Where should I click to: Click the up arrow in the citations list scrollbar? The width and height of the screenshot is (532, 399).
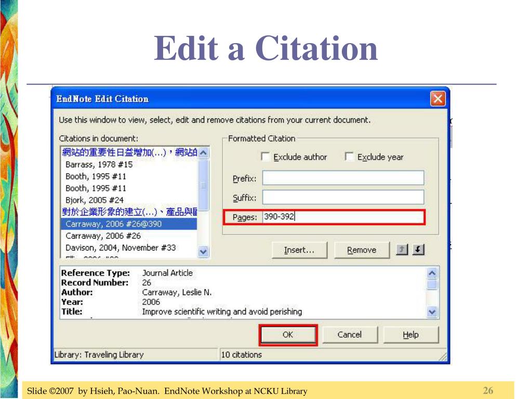pyautogui.click(x=203, y=153)
